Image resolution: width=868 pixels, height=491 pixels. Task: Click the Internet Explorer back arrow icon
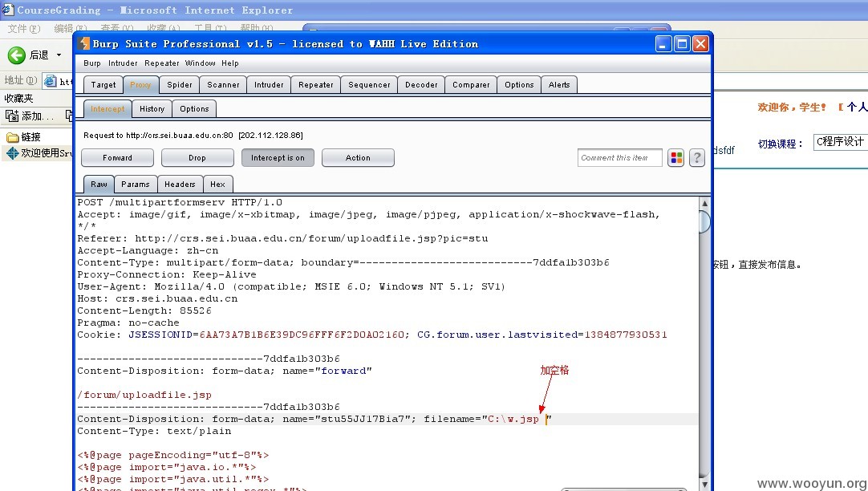pos(17,55)
